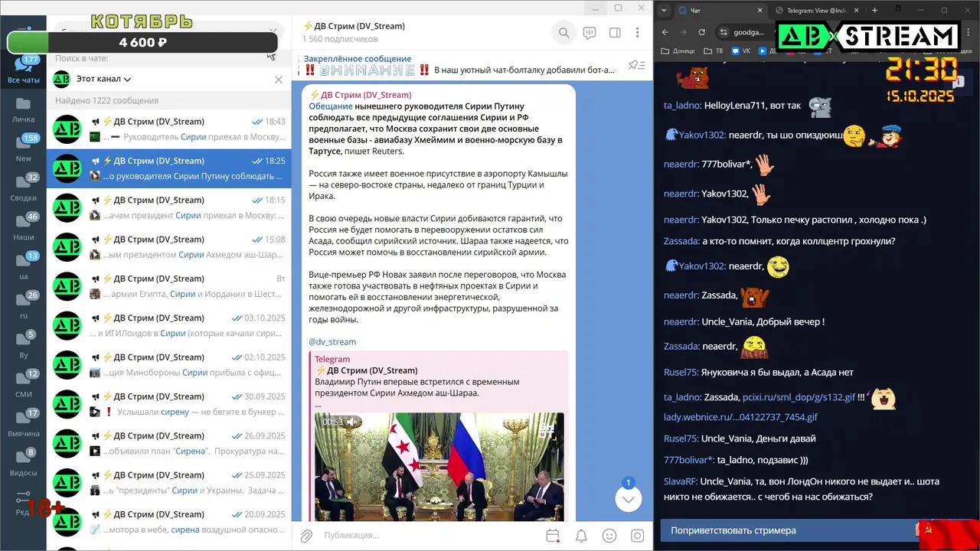This screenshot has width=980, height=551.
Task: Open search result dated 25.09.2025
Action: 169,482
